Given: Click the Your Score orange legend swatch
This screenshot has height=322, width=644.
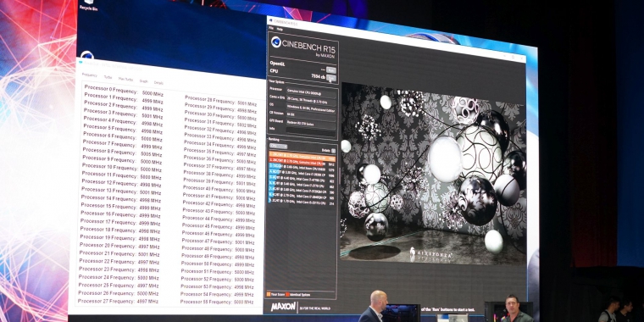Looking at the screenshot, I should pyautogui.click(x=269, y=294).
